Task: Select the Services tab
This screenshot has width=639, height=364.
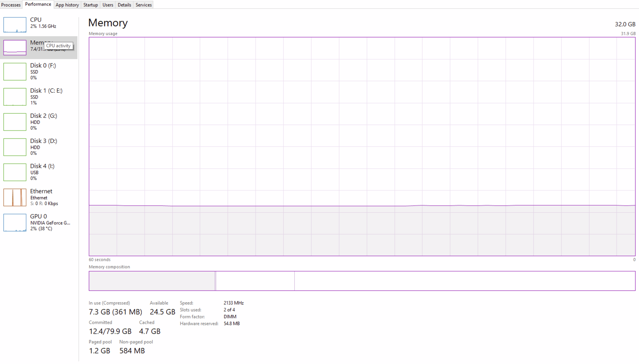Action: click(x=143, y=5)
